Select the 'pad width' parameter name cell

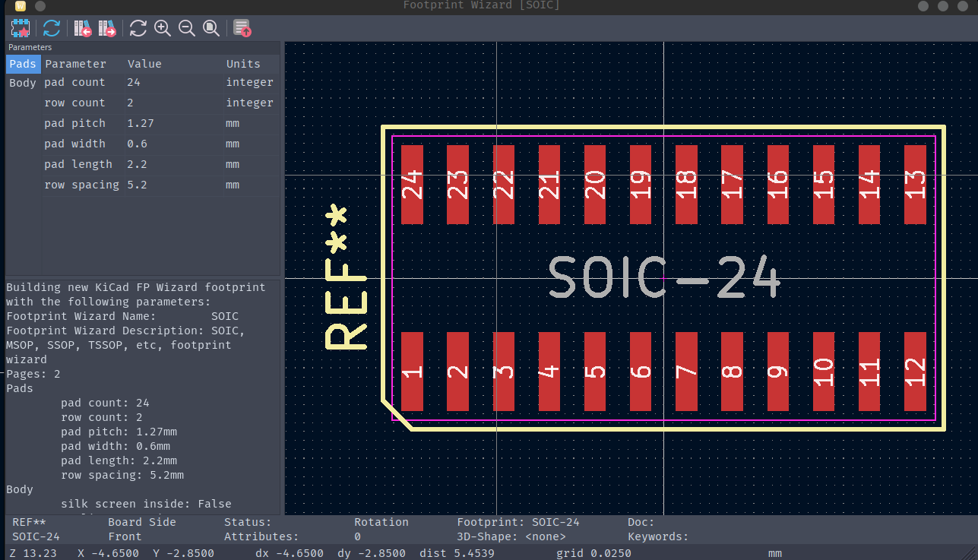pos(84,144)
